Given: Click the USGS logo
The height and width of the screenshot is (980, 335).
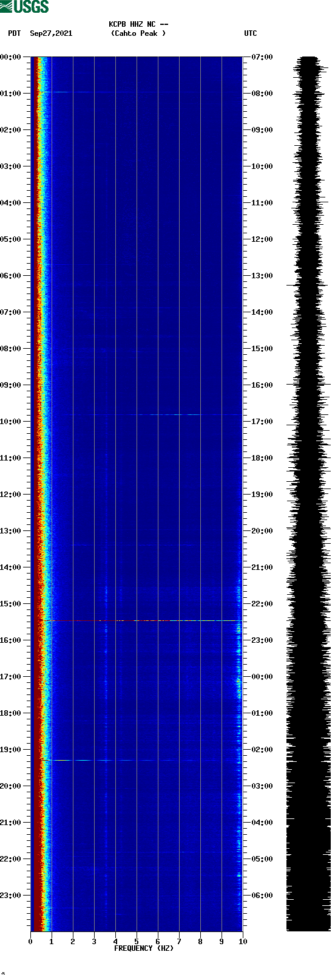Looking at the screenshot, I should pos(24,7).
